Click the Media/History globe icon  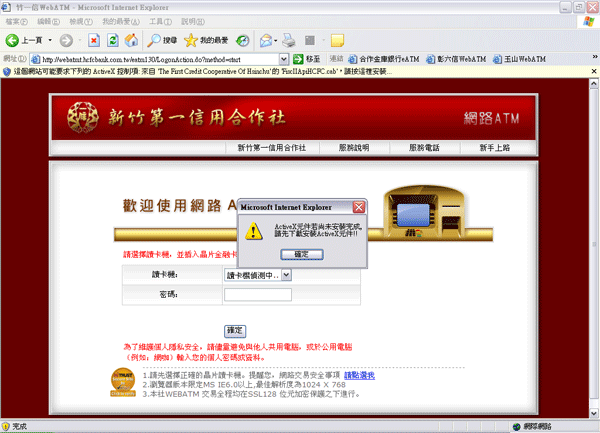tap(243, 40)
